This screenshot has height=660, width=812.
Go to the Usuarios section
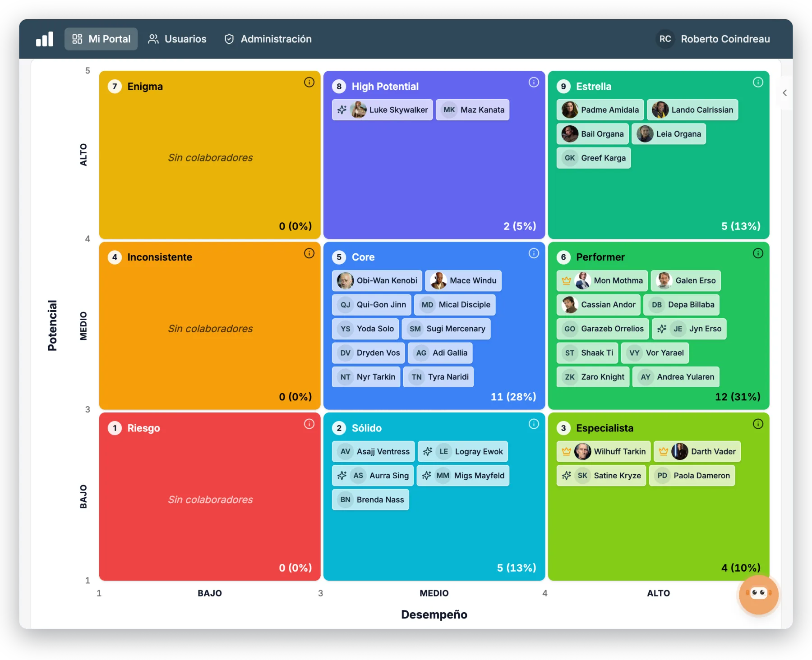tap(177, 39)
